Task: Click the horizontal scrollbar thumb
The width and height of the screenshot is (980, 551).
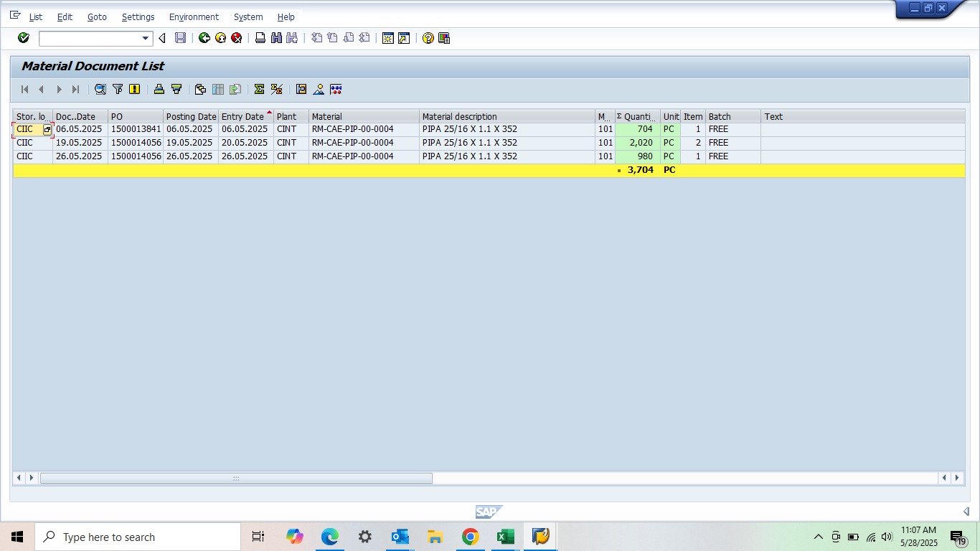Action: point(236,478)
